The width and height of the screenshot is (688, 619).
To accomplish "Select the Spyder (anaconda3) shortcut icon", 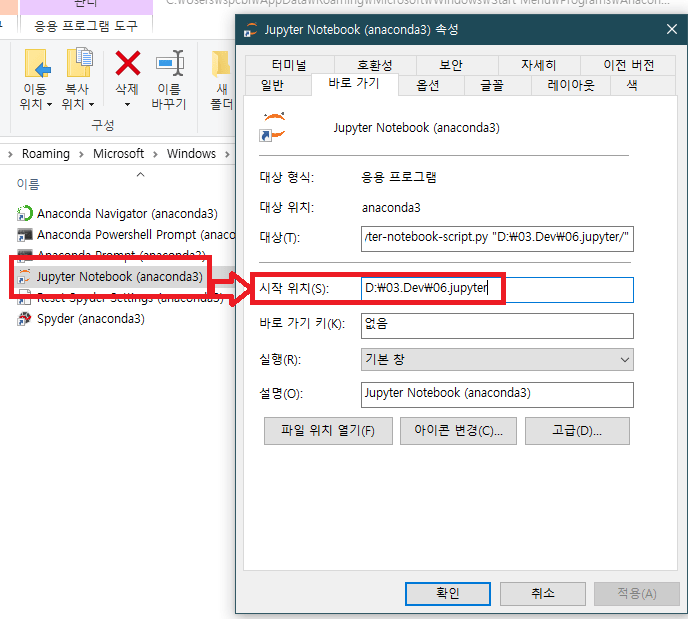I will pos(24,319).
